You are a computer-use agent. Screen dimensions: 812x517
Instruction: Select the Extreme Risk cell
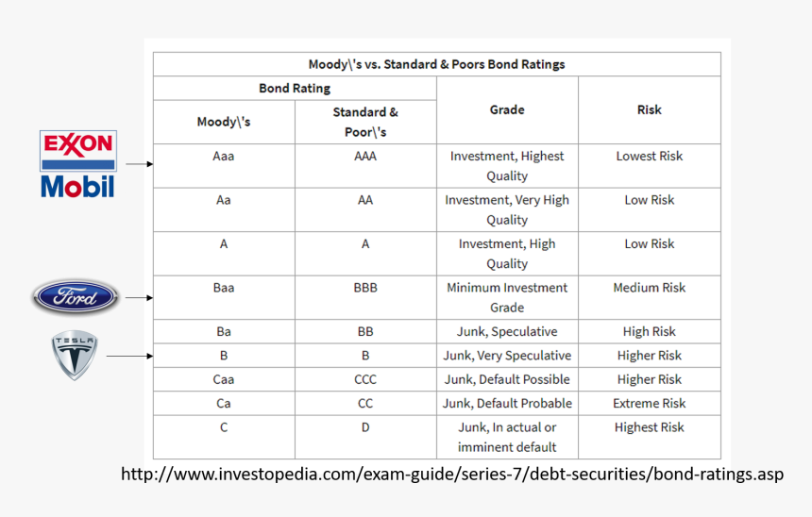[650, 404]
